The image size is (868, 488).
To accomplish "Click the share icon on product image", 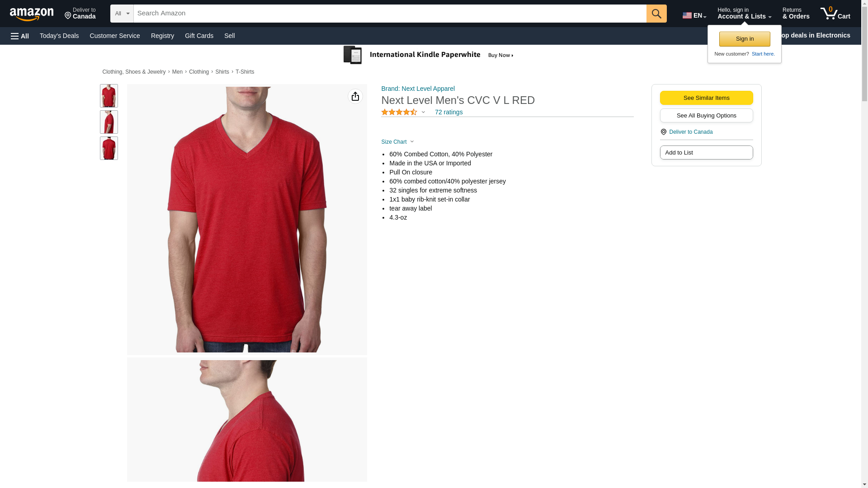I will coord(355,96).
